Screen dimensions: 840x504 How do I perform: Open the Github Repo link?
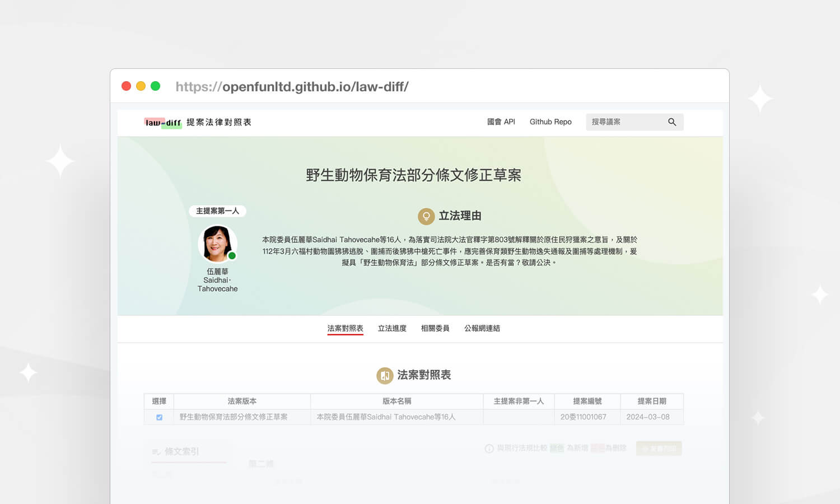pos(550,122)
